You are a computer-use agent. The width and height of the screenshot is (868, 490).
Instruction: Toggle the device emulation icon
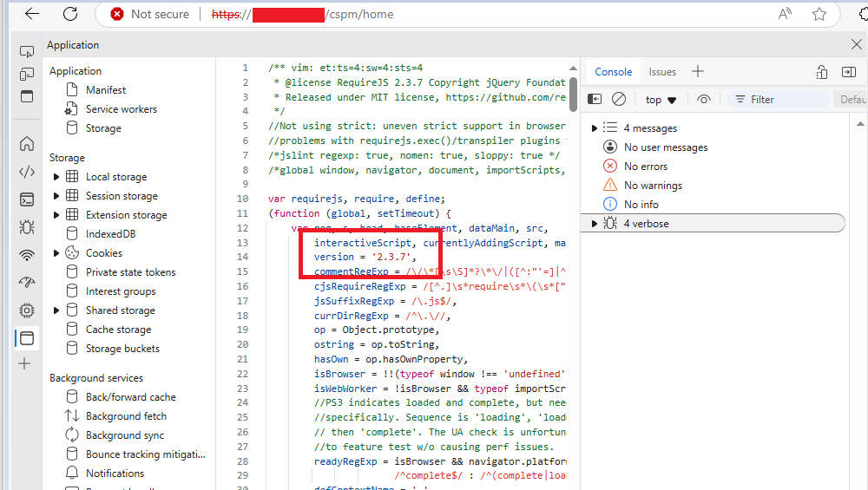coord(27,75)
